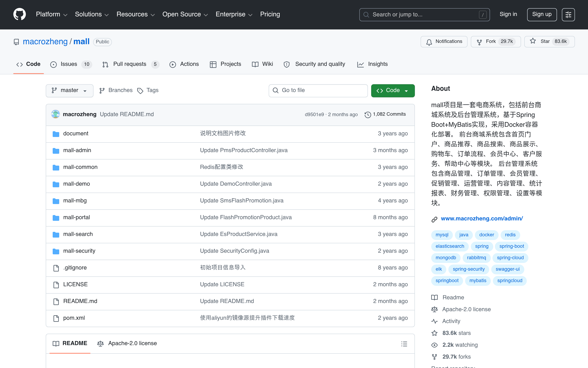
Task: Click the spring-boot topic tag
Action: click(x=511, y=246)
